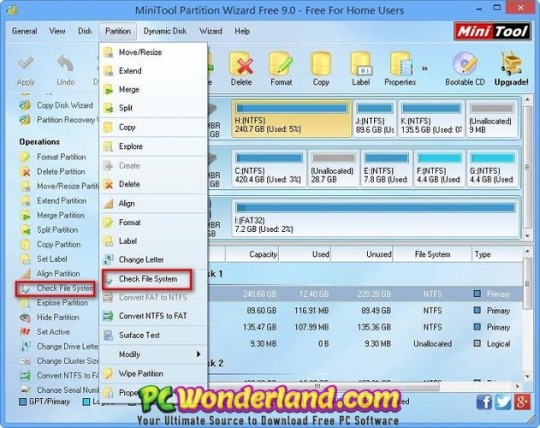Open the Help menu
Image resolution: width=540 pixels, height=428 pixels.
242,31
